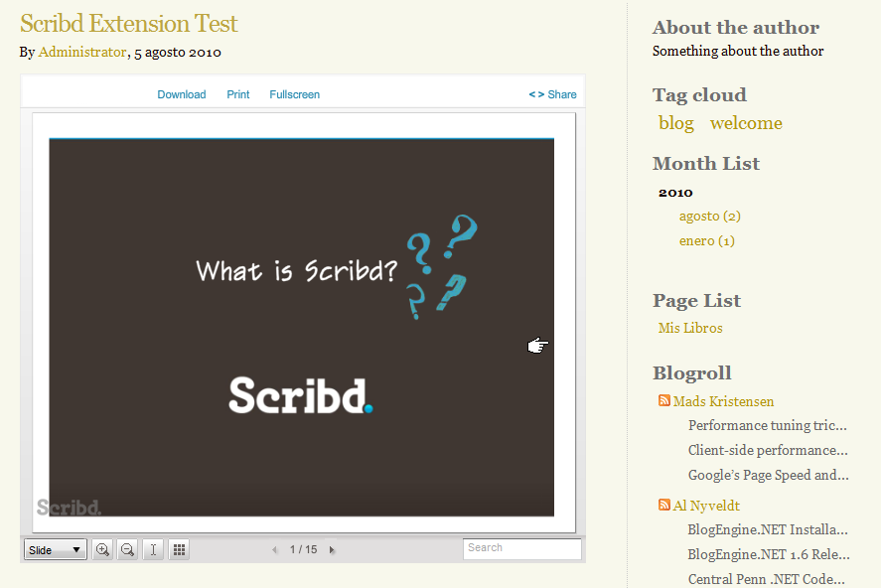Screen dimensions: 881x588
Task: Click the Share embed link
Action: (553, 94)
